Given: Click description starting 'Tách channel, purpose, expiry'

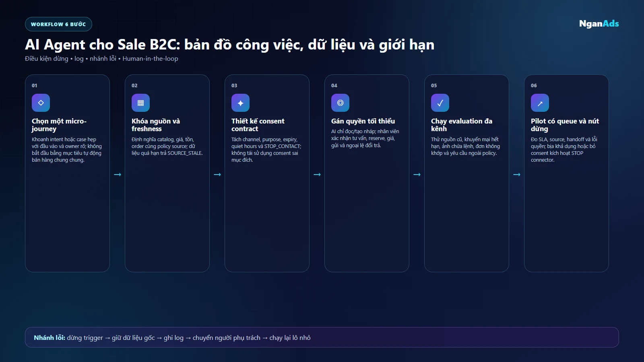Looking at the screenshot, I should click(266, 150).
